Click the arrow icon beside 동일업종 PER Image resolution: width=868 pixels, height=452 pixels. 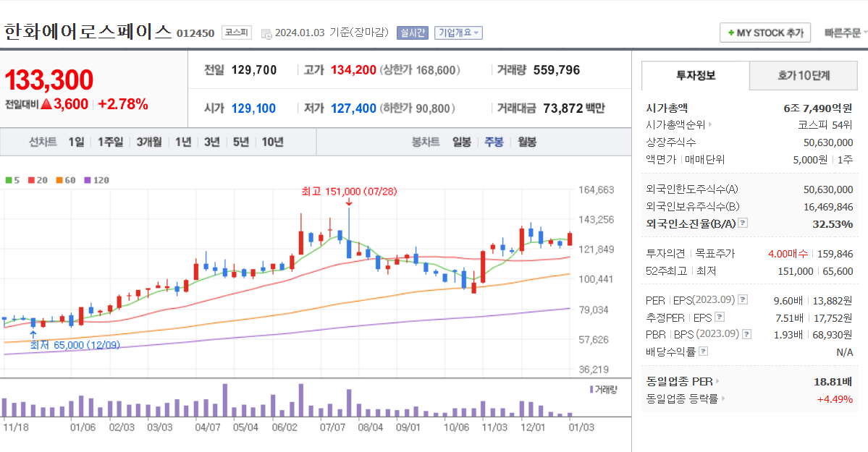point(717,381)
